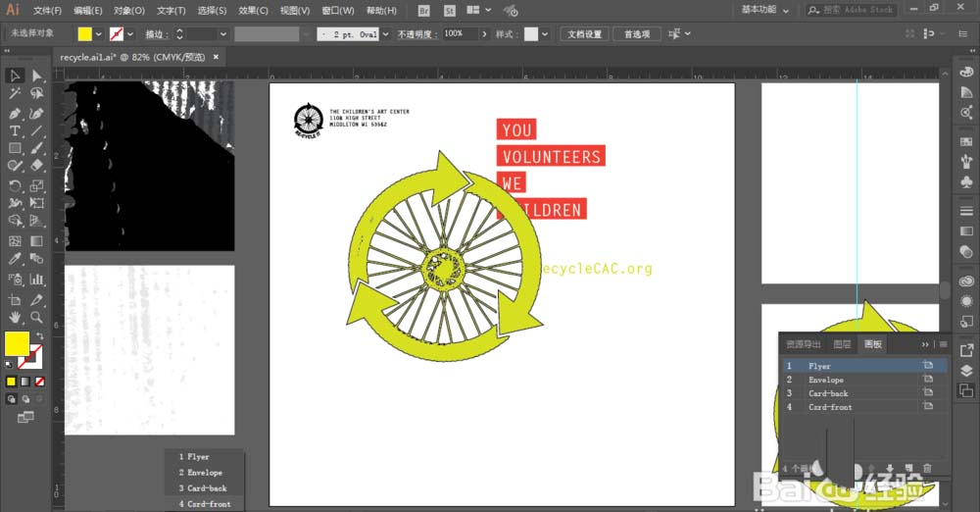Viewport: 980px width, 512px height.
Task: Click the 首选项 button
Action: [x=637, y=33]
